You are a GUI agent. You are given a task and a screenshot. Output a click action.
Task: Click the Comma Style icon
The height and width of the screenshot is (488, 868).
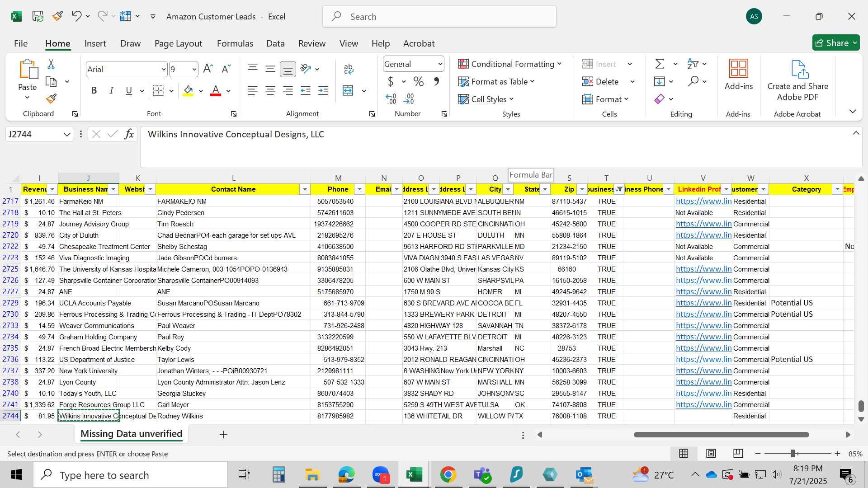pos(436,82)
